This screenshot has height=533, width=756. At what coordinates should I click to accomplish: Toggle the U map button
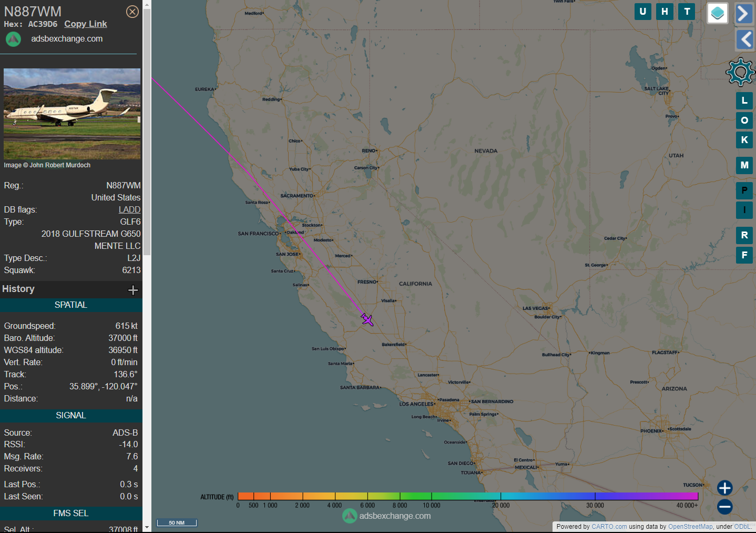click(x=643, y=12)
